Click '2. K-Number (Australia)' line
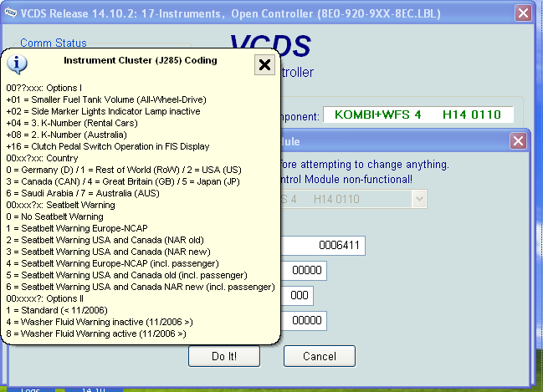The image size is (543, 392). (66, 135)
